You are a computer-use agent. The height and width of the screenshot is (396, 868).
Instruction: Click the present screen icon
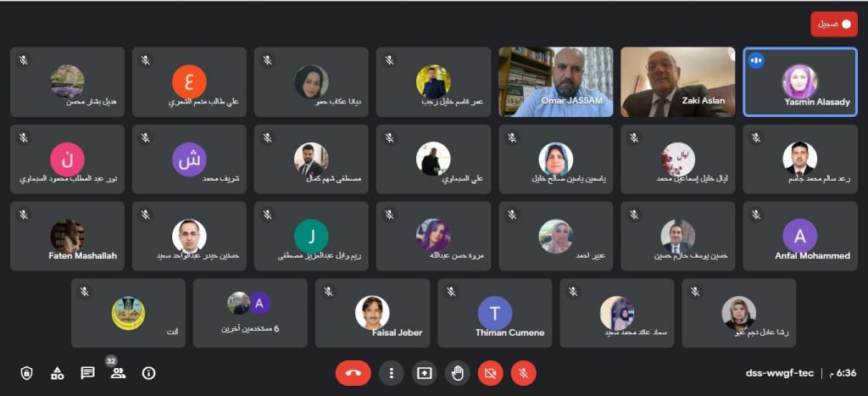click(x=424, y=374)
